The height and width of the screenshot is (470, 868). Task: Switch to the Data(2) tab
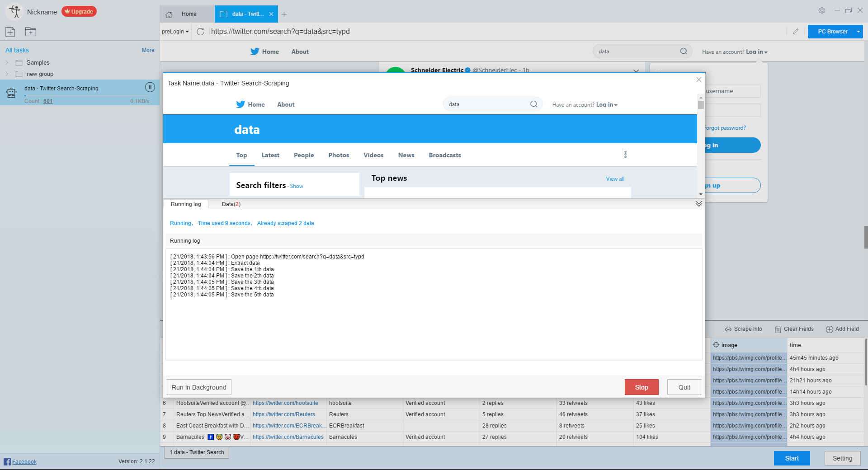(x=231, y=204)
